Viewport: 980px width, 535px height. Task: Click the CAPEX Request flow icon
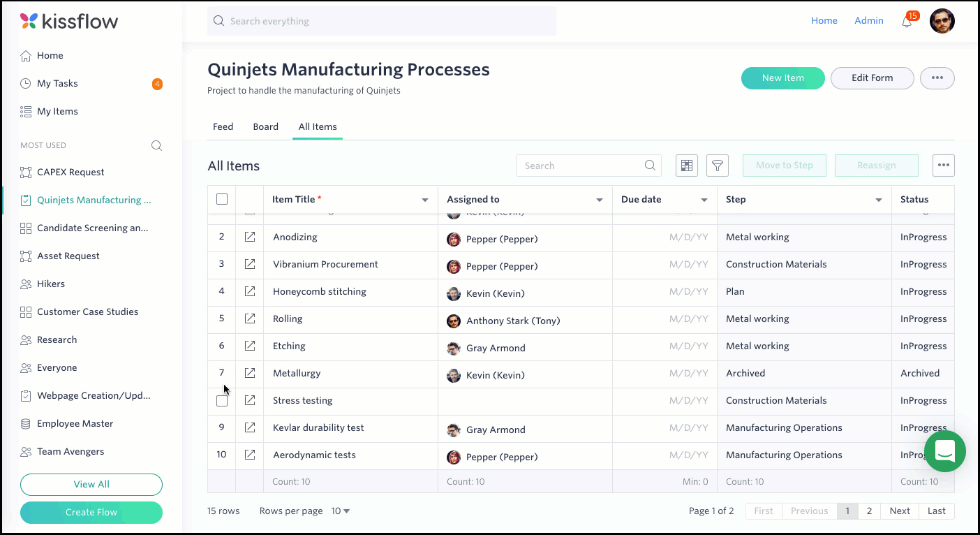pos(26,172)
